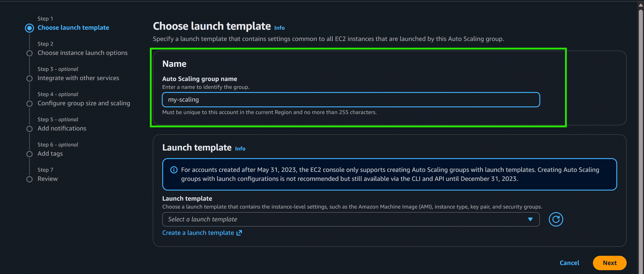Click the refresh launch templates icon
The image size is (644, 274).
click(556, 219)
